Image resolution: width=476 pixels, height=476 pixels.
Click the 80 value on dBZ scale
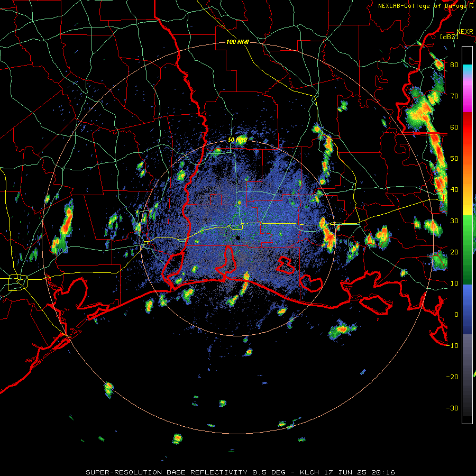pyautogui.click(x=454, y=65)
